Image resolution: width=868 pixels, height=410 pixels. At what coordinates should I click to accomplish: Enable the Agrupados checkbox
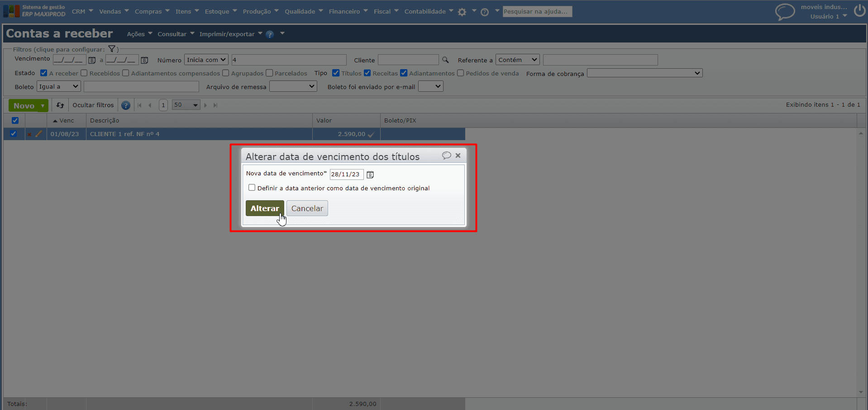(x=225, y=73)
